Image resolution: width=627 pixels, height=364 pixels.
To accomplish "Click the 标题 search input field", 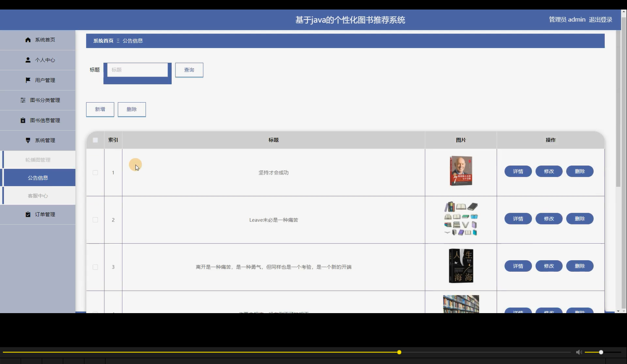I will pos(137,69).
